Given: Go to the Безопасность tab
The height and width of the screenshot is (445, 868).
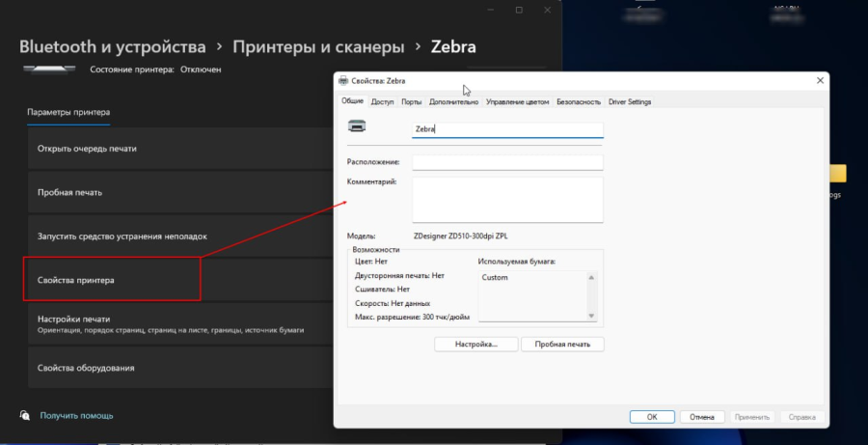Looking at the screenshot, I should (579, 102).
